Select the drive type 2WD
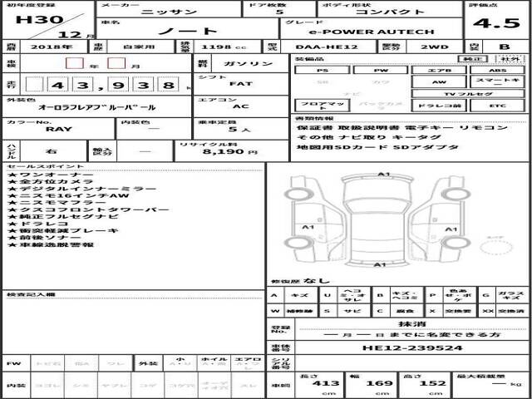This screenshot has width=532, height=399. click(435, 47)
